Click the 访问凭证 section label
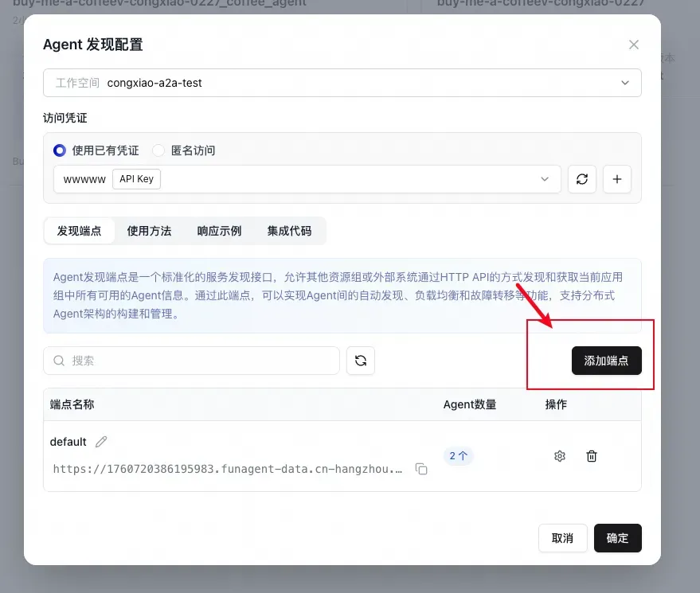This screenshot has height=593, width=700. point(65,118)
